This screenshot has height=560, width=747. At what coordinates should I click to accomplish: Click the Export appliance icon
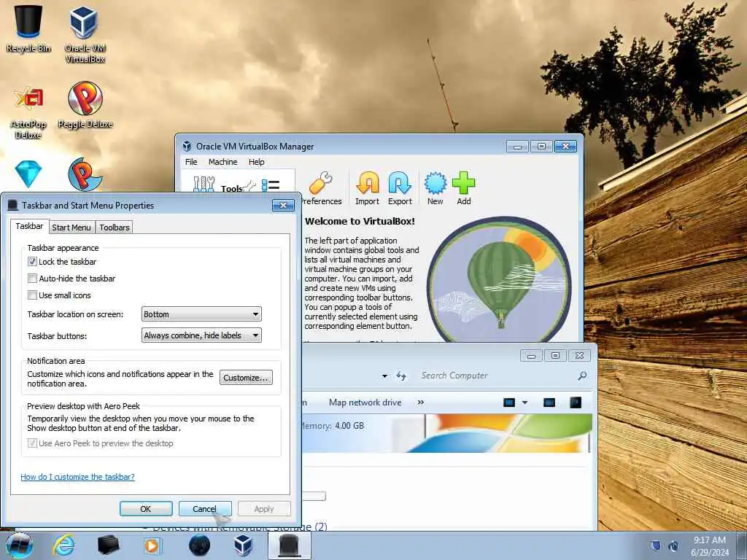400,183
